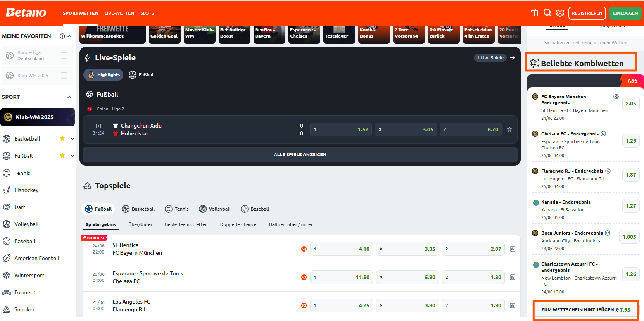Open the 1 Live-Spiele pill link
This screenshot has width=644, height=321.
[490, 58]
